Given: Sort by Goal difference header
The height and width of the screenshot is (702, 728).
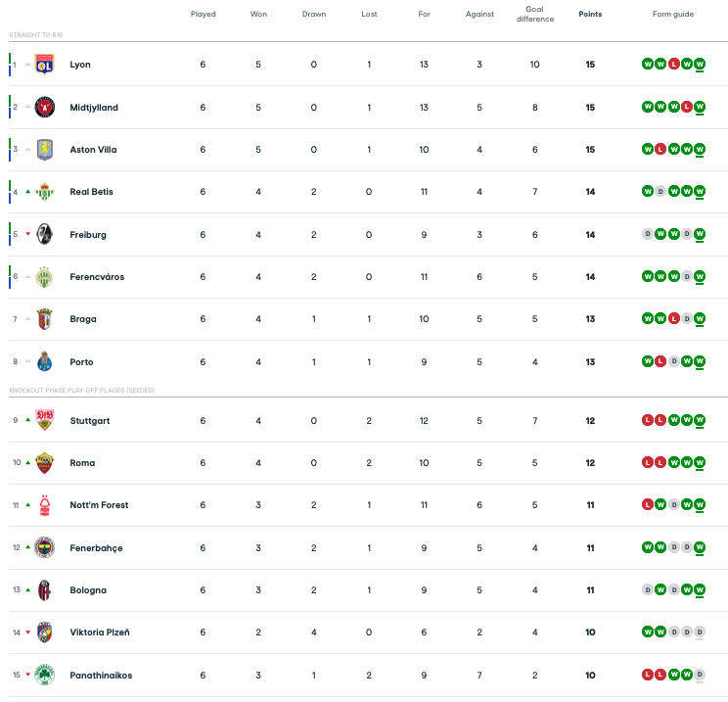Looking at the screenshot, I should (535, 14).
